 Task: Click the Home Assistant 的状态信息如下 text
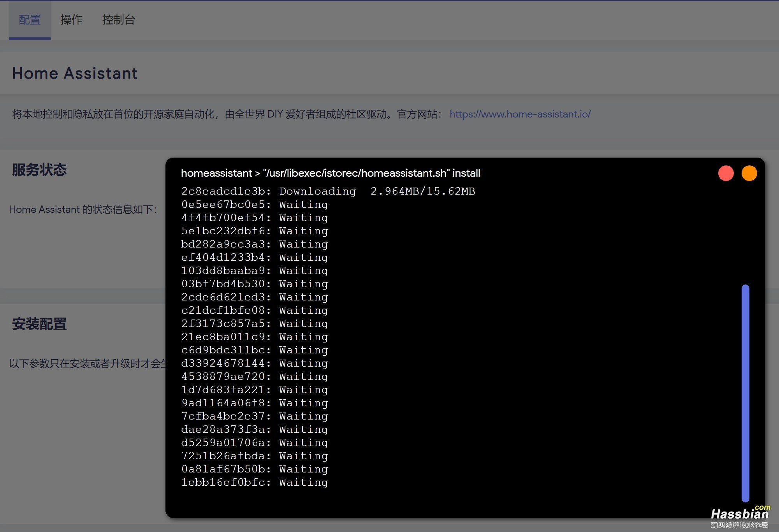pos(83,209)
